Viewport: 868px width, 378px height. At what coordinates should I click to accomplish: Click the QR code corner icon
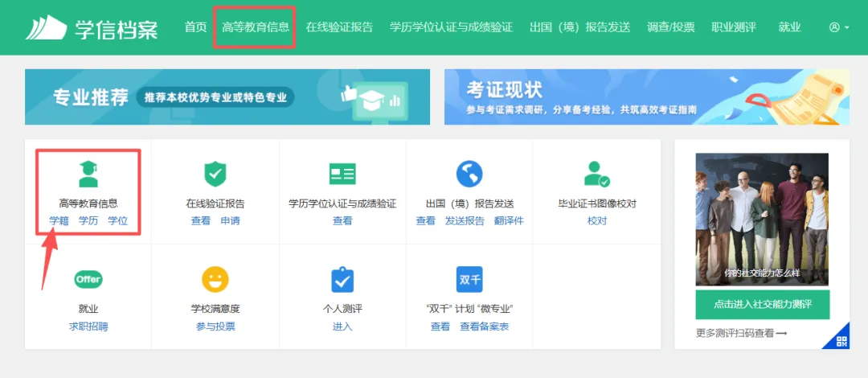click(840, 339)
